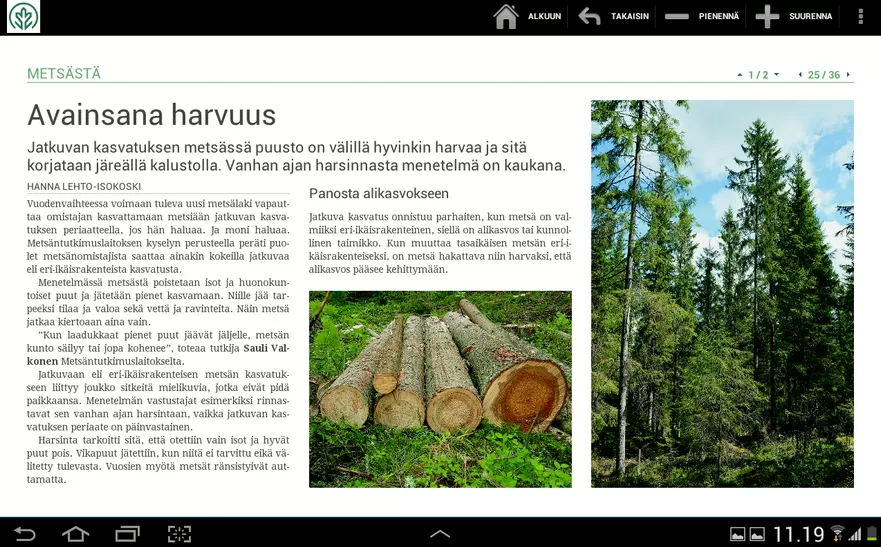Screen dimensions: 881x547
Task: Tap the Suurenna plus icon
Action: 767,16
